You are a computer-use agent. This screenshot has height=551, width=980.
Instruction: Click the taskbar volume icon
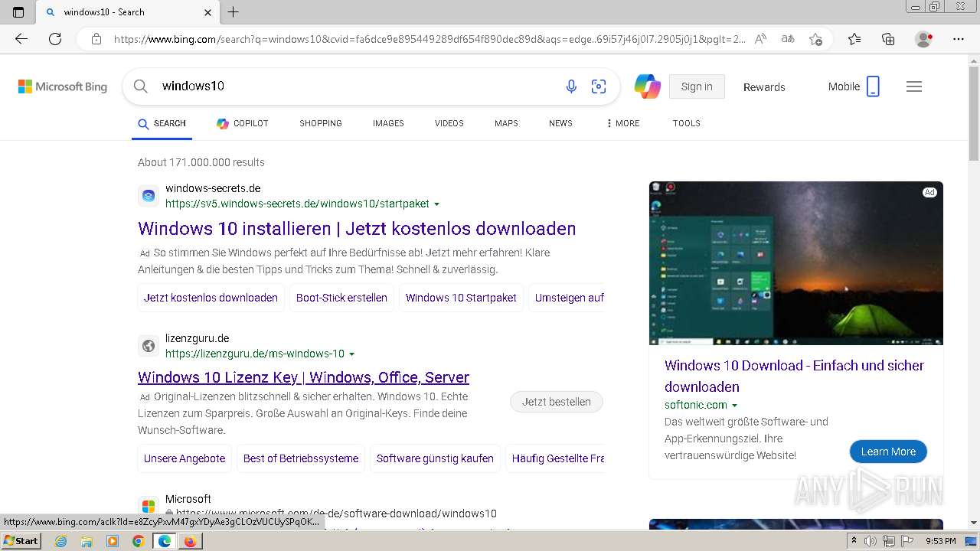coord(871,541)
